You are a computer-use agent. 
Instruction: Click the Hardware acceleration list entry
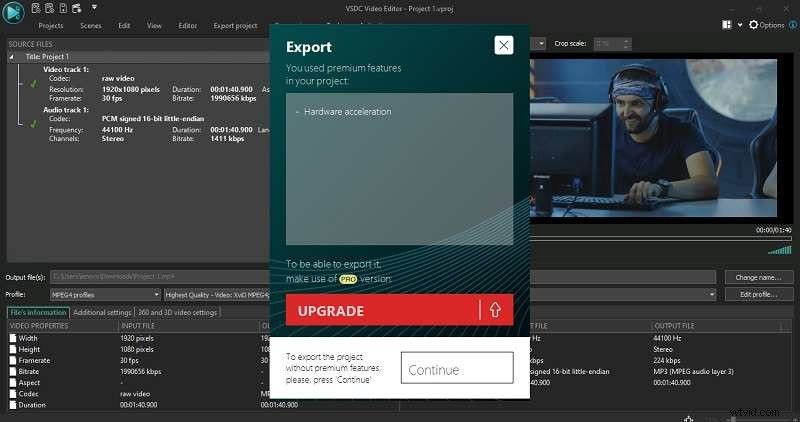click(x=347, y=112)
